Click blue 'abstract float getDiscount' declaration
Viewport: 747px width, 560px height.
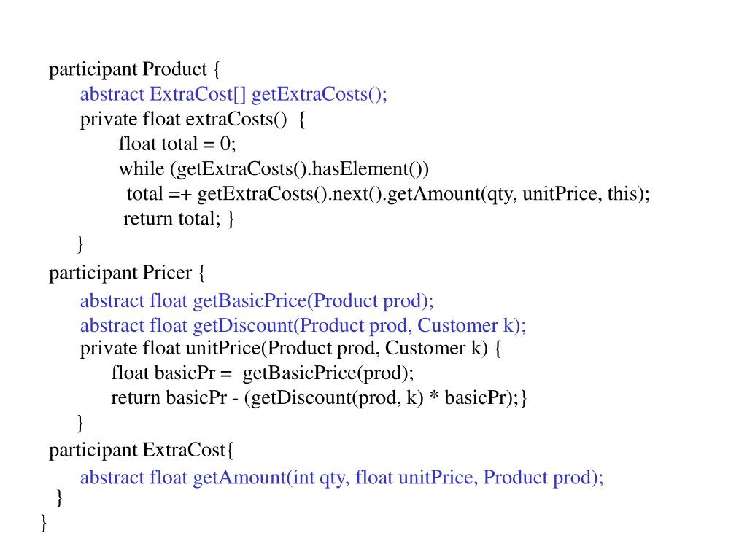coord(303,326)
